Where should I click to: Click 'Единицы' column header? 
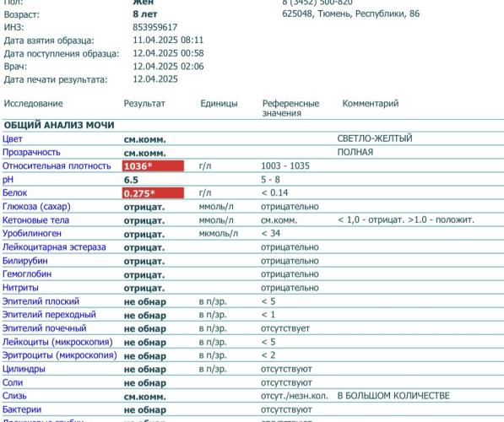tap(219, 104)
